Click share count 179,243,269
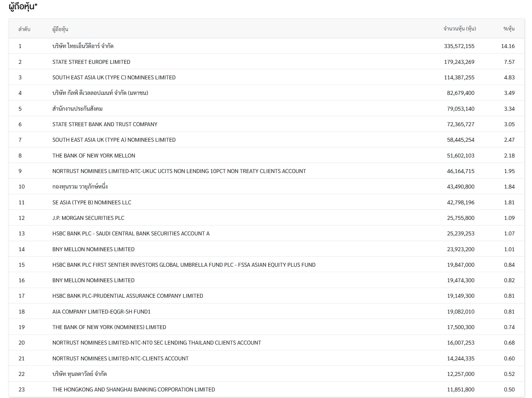Viewport: 532px width, 398px height. click(x=459, y=62)
